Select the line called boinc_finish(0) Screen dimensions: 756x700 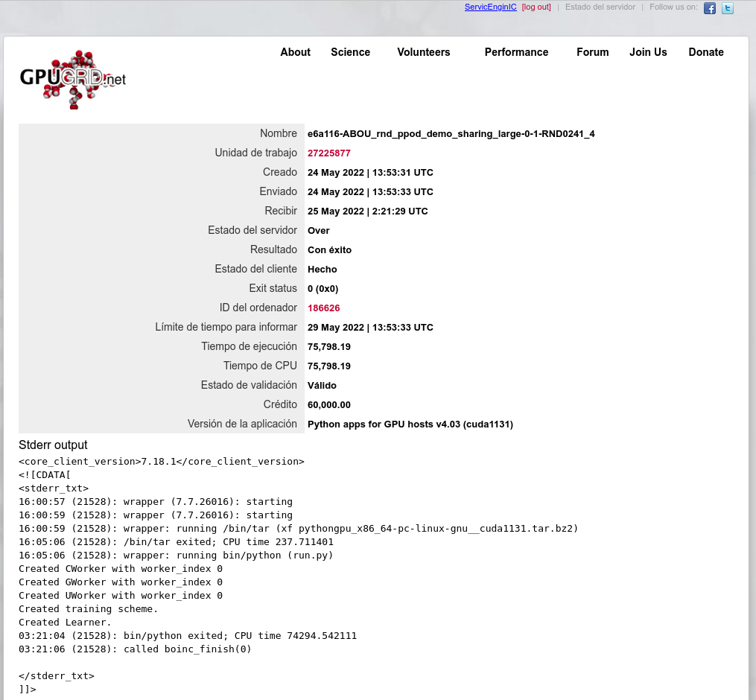(x=135, y=649)
